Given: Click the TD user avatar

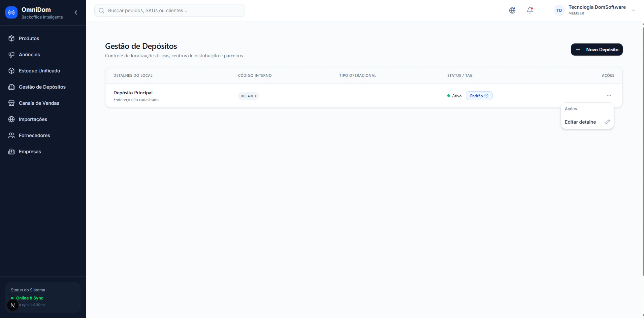Looking at the screenshot, I should click(559, 10).
